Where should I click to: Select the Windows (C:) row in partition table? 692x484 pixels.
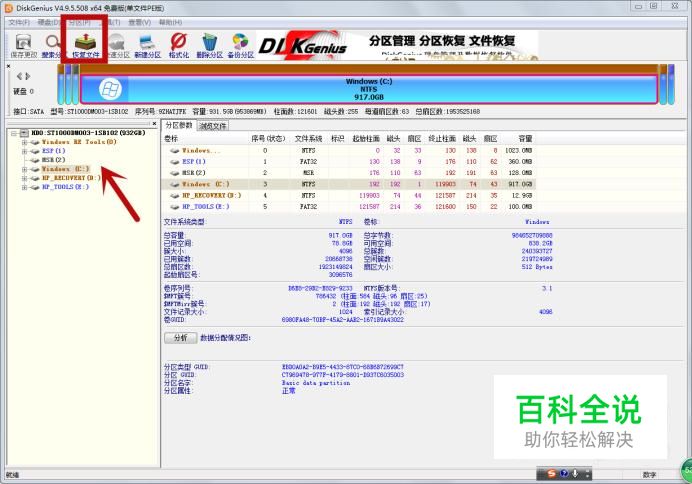point(349,184)
